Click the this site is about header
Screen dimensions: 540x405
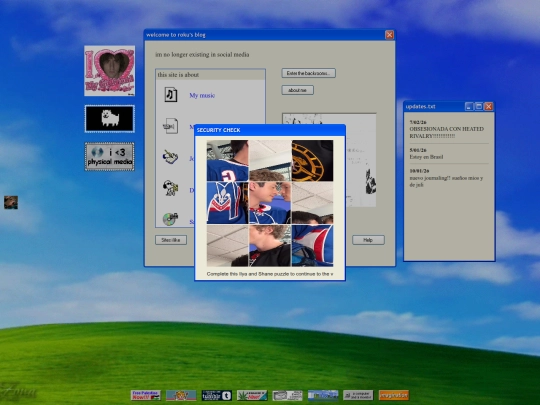point(210,75)
